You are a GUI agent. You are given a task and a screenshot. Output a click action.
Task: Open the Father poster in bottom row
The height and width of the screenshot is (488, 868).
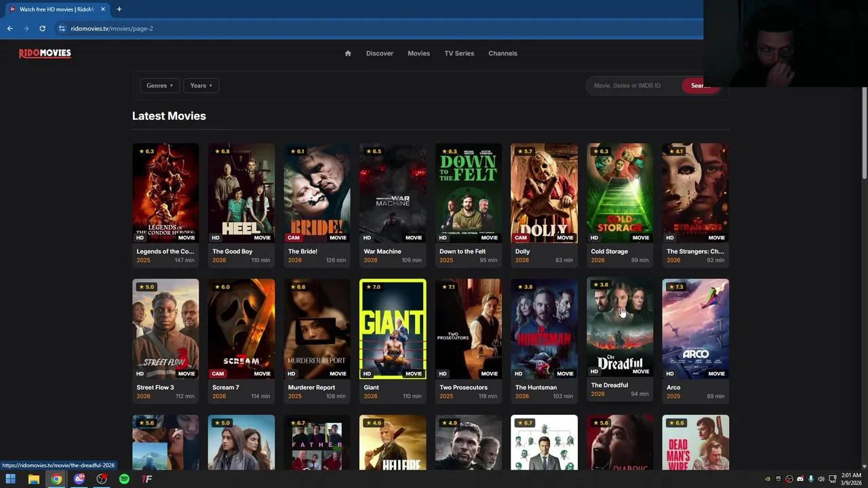tap(317, 443)
